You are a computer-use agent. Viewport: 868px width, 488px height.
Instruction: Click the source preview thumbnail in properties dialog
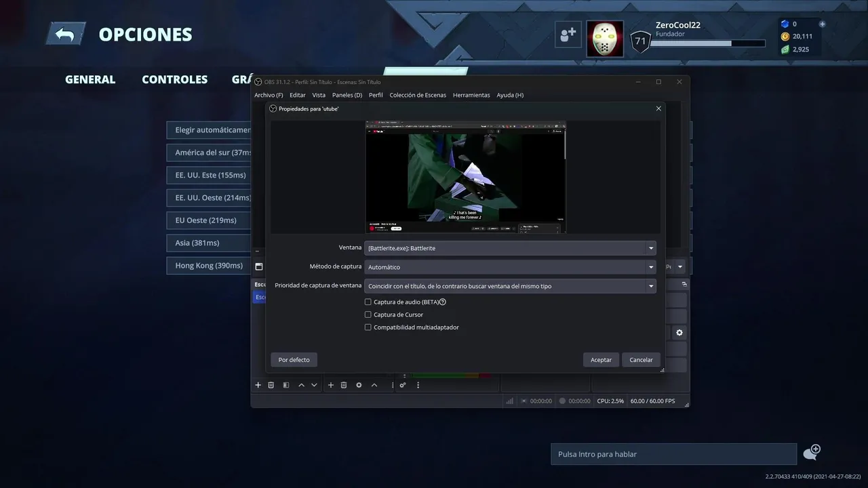[x=465, y=177]
